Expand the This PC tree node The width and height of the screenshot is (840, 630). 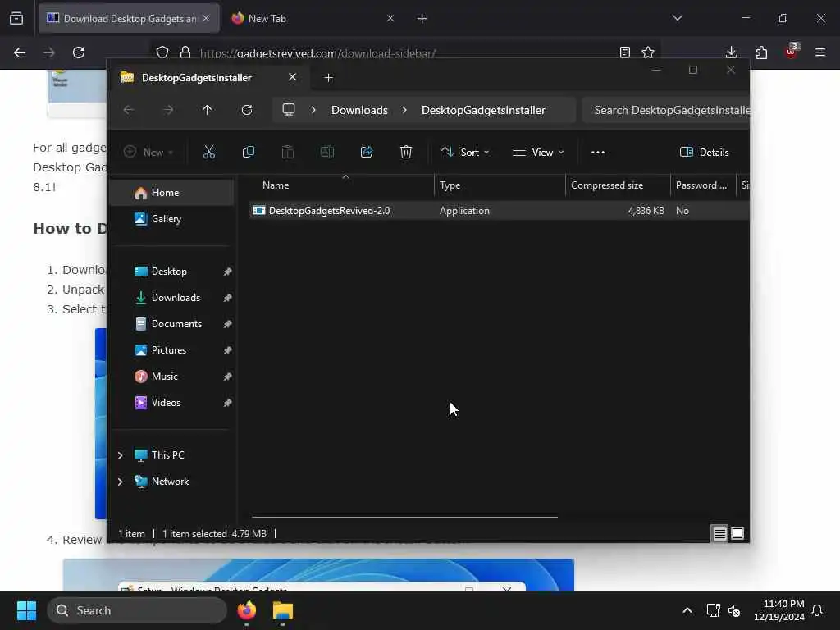(x=120, y=455)
